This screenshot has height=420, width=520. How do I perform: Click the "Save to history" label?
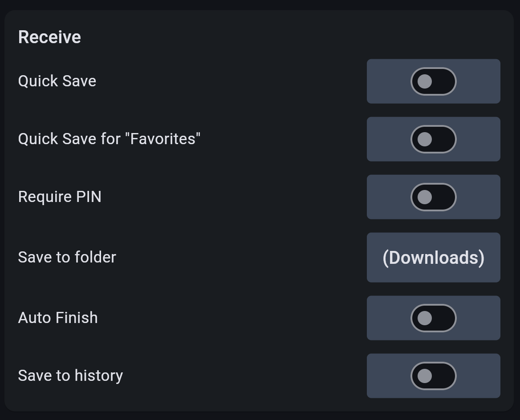click(70, 376)
